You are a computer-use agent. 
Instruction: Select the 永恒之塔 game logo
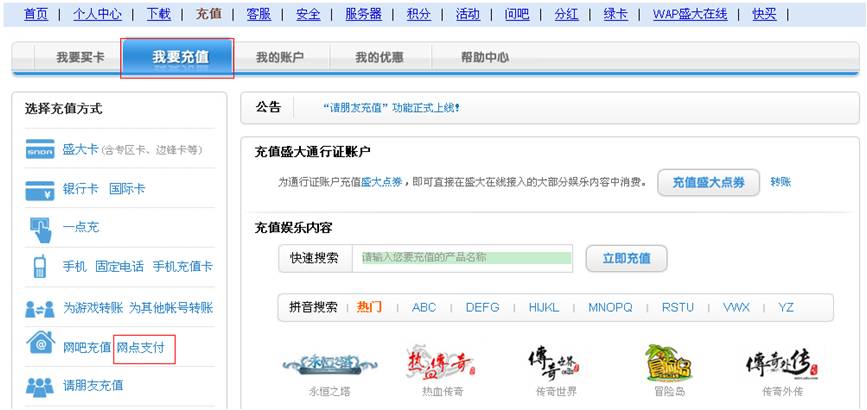click(x=330, y=364)
